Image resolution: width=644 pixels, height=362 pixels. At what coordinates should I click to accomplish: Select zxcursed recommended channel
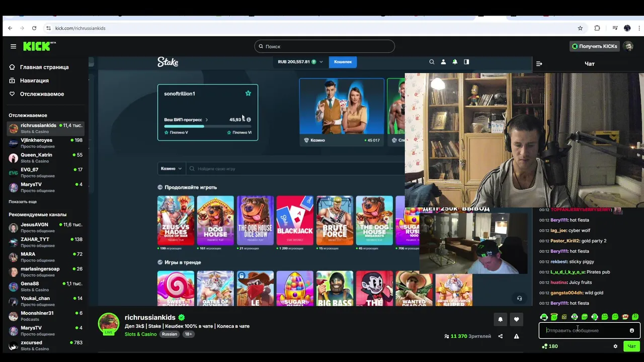coord(45,345)
